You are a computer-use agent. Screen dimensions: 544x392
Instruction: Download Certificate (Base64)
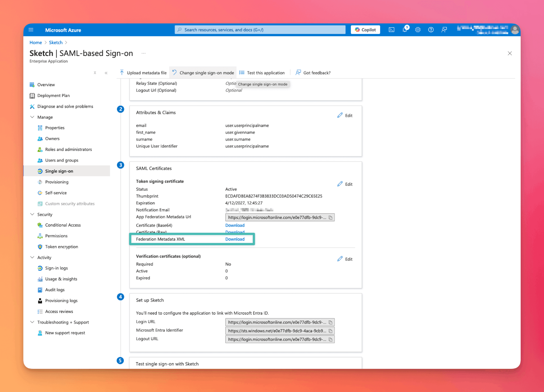coord(235,225)
